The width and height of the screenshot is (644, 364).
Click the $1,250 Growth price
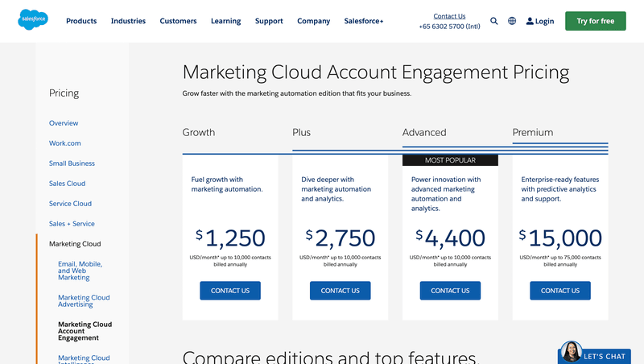click(230, 238)
